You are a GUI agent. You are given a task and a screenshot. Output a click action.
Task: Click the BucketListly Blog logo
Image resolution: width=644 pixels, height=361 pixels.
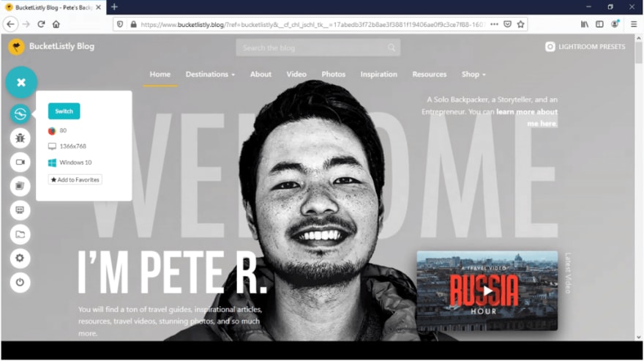[16, 46]
